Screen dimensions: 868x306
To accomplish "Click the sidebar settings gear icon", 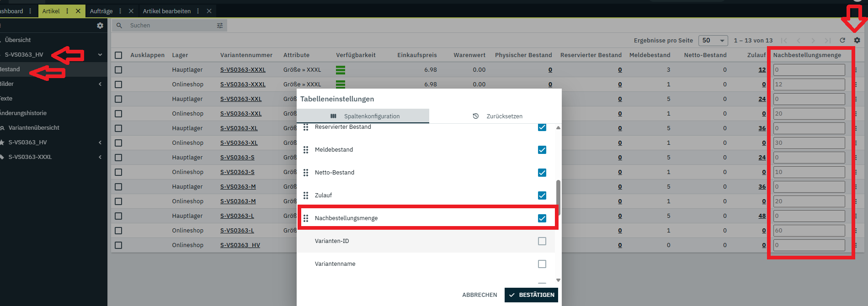I will 100,26.
